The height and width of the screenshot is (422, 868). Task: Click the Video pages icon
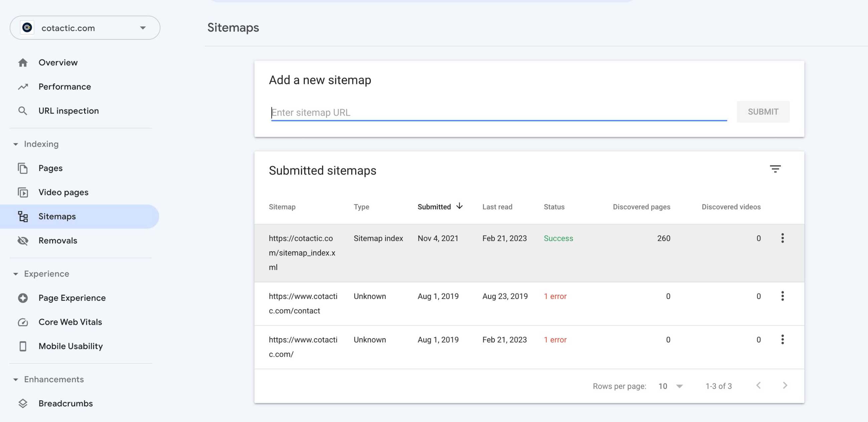(x=23, y=192)
